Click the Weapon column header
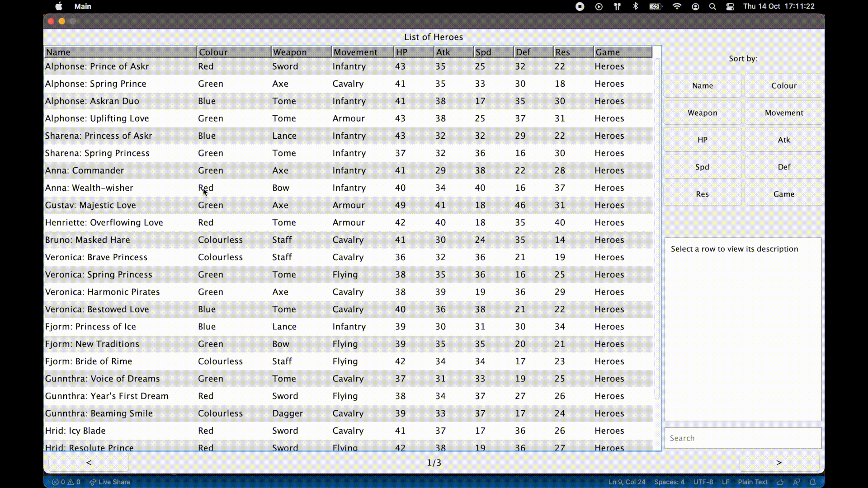 tap(302, 52)
